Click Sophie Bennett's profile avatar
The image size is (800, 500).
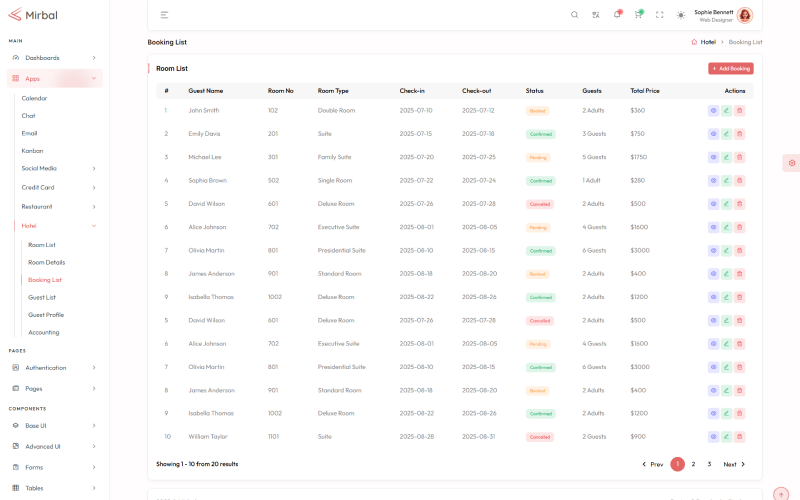(745, 15)
